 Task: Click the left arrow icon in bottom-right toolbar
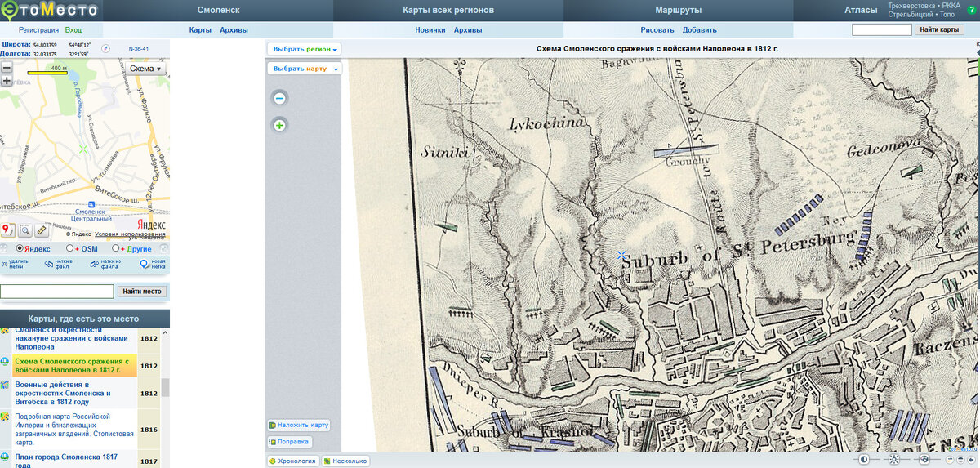[971, 460]
